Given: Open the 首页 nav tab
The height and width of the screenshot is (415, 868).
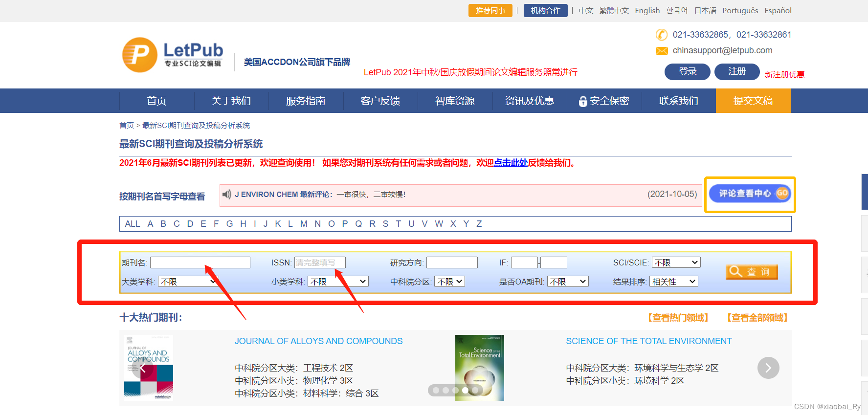Looking at the screenshot, I should pyautogui.click(x=157, y=101).
